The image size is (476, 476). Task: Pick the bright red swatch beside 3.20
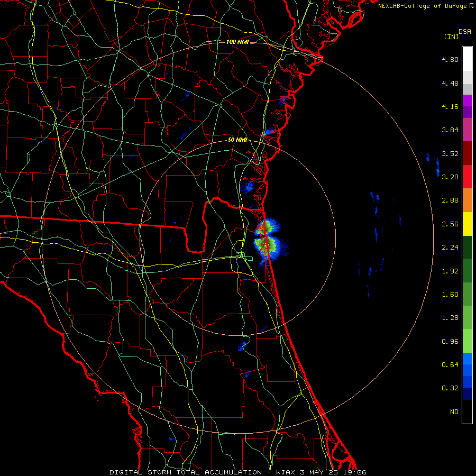pos(467,177)
